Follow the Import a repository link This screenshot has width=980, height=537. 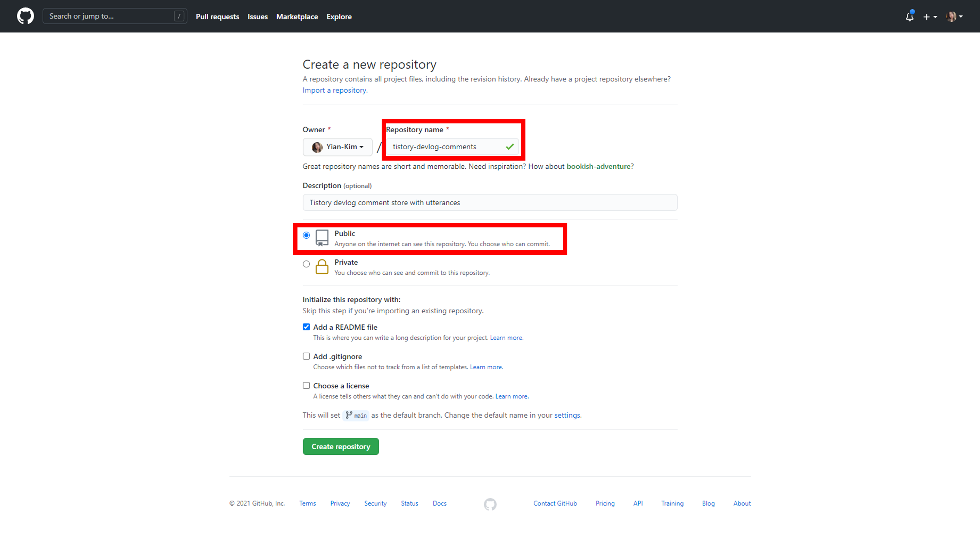[335, 90]
